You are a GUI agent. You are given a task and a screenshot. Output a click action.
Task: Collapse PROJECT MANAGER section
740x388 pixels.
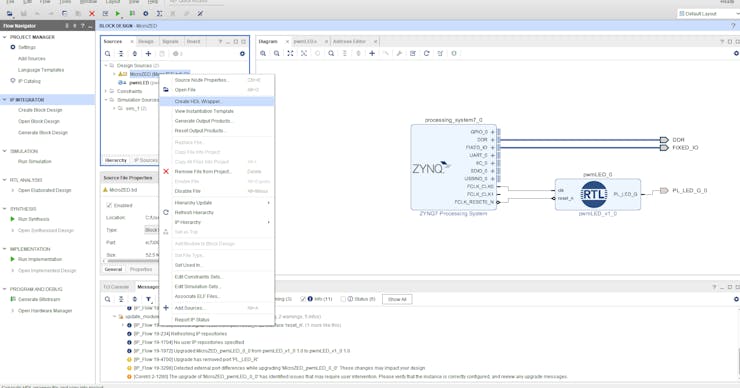[x=5, y=37]
